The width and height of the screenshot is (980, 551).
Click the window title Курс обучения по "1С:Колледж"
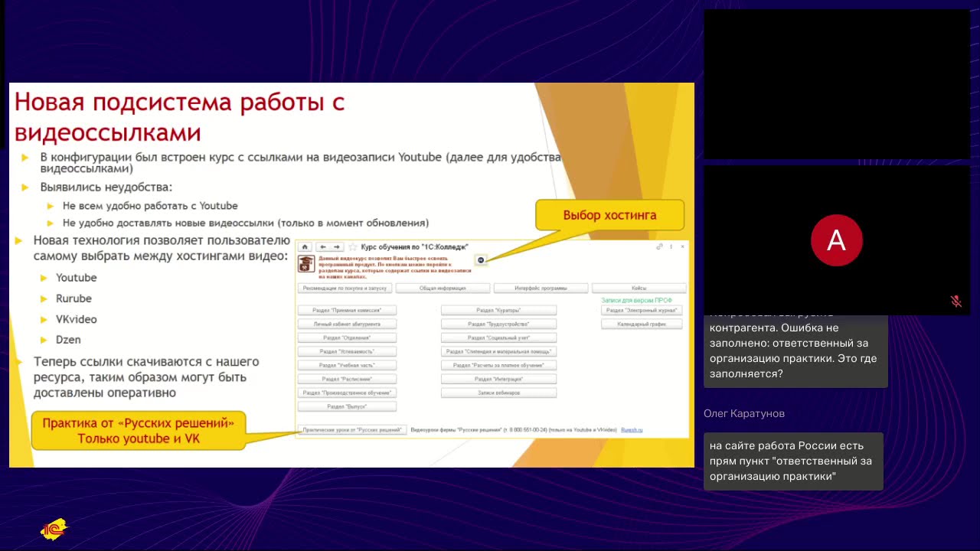tap(414, 247)
